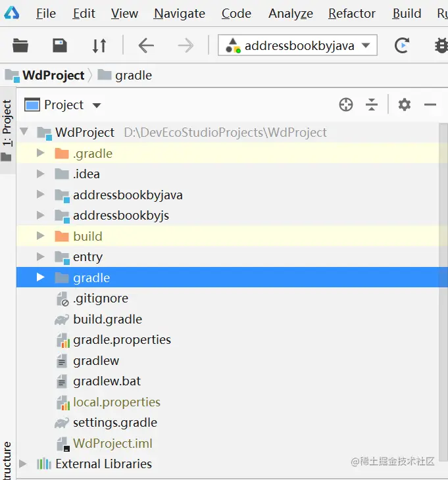This screenshot has width=448, height=480.
Task: Expand External Libraries node
Action: pos(22,464)
